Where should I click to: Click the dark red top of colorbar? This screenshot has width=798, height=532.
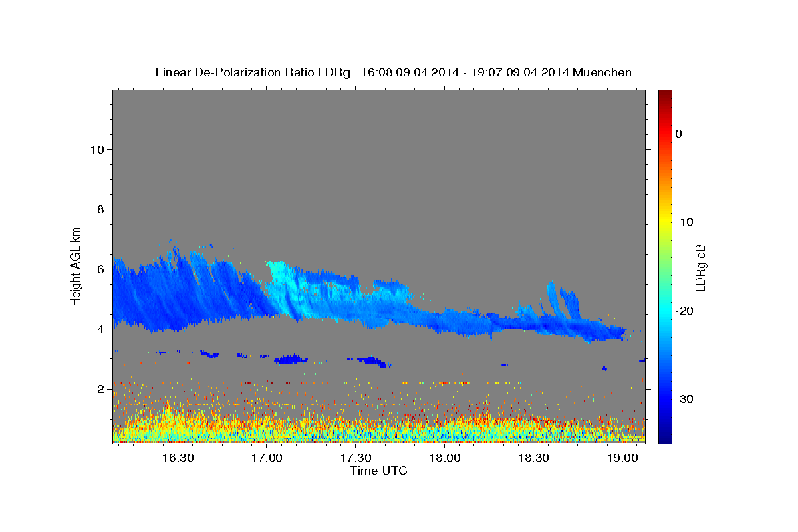click(x=665, y=94)
